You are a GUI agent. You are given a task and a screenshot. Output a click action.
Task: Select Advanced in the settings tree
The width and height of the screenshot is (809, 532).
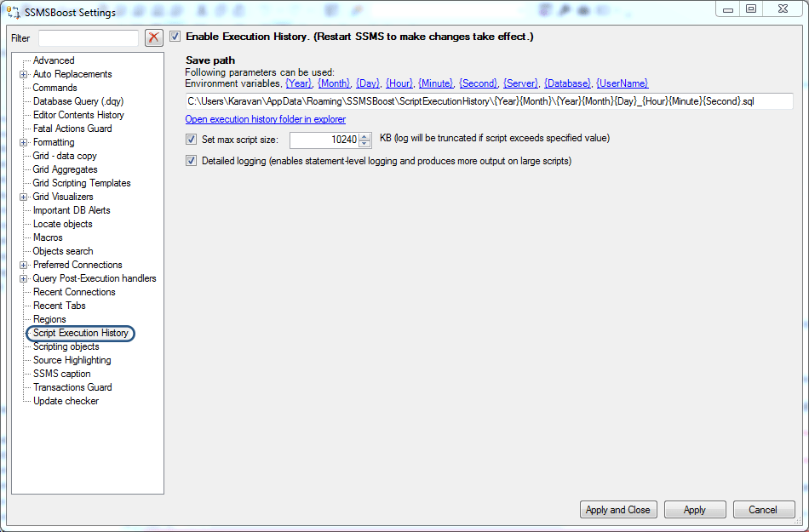[x=54, y=60]
